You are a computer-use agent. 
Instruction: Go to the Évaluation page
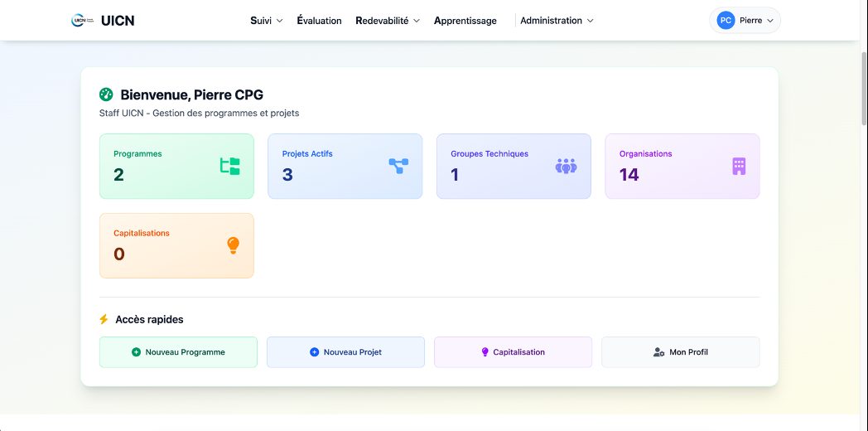point(320,21)
